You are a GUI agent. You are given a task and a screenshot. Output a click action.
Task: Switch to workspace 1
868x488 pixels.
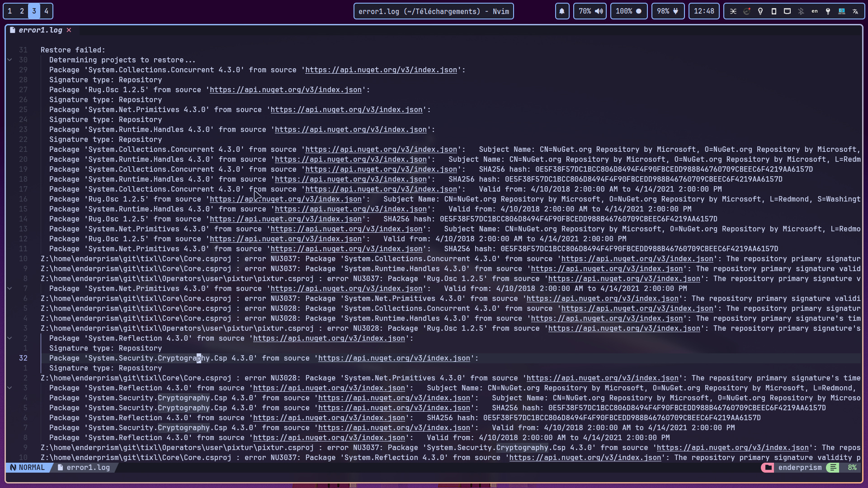tap(10, 11)
